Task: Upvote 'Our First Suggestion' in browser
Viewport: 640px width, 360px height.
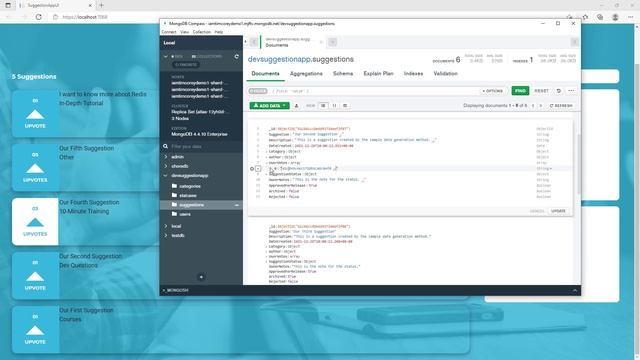Action: (35, 329)
